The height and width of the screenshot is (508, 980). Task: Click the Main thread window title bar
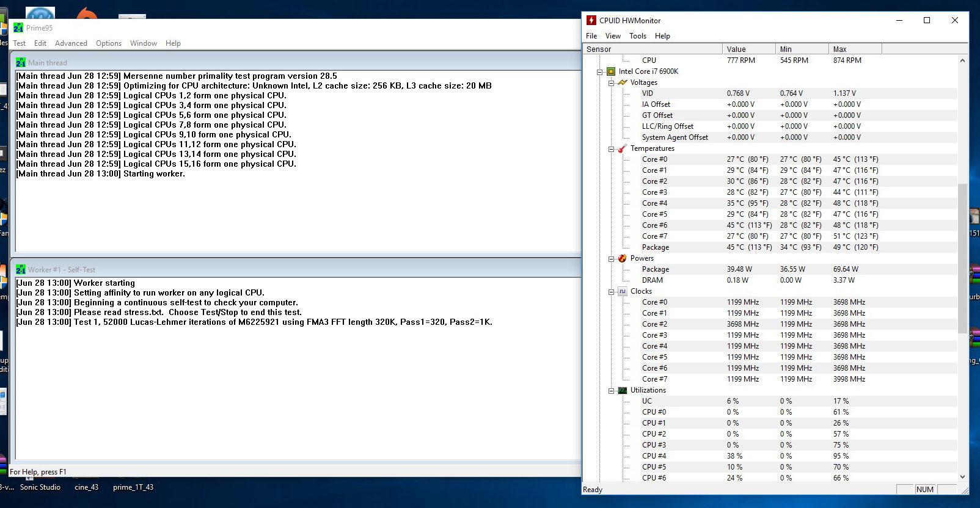click(296, 62)
